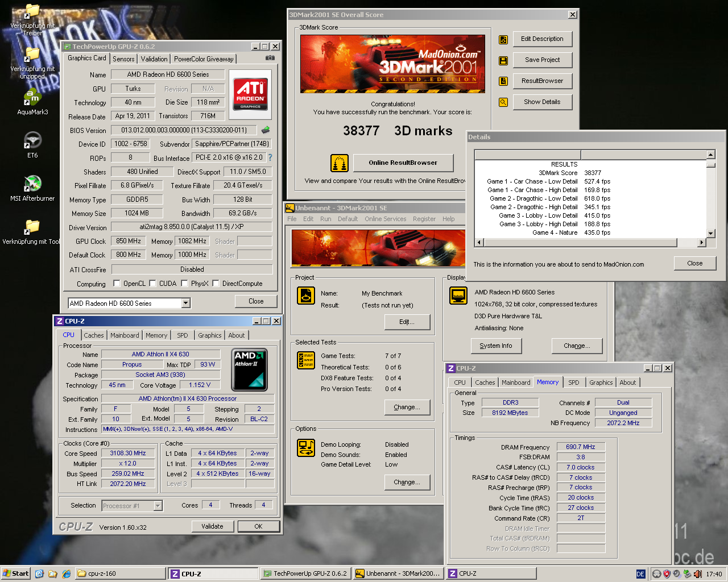This screenshot has height=582, width=728.
Task: Open Caches tab in the Athlon CPU-Z window
Action: click(x=94, y=335)
